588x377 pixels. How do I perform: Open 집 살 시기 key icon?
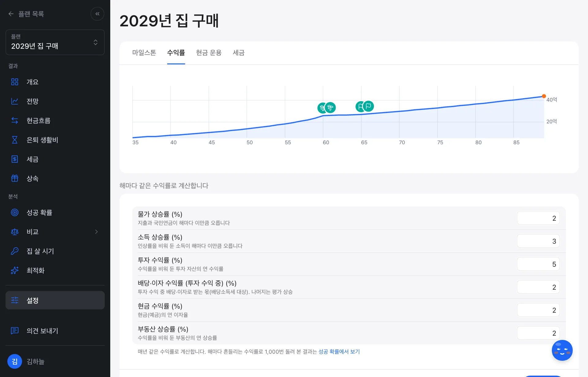15,251
